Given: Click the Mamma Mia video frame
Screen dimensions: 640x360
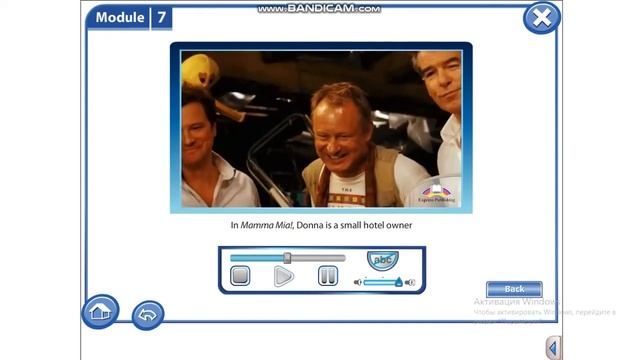Looking at the screenshot, I should (x=321, y=129).
